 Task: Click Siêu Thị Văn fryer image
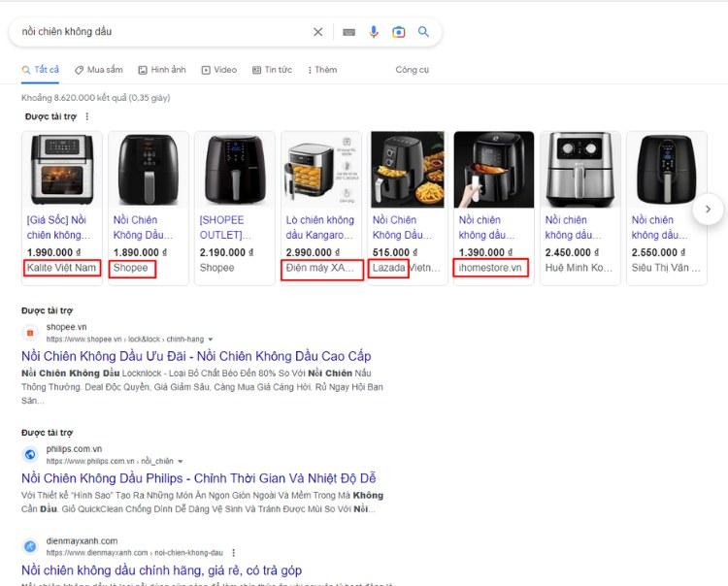[x=667, y=170]
